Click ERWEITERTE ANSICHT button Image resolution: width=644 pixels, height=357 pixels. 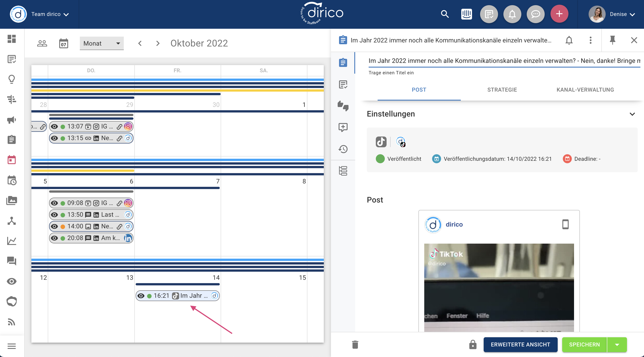[x=520, y=344]
